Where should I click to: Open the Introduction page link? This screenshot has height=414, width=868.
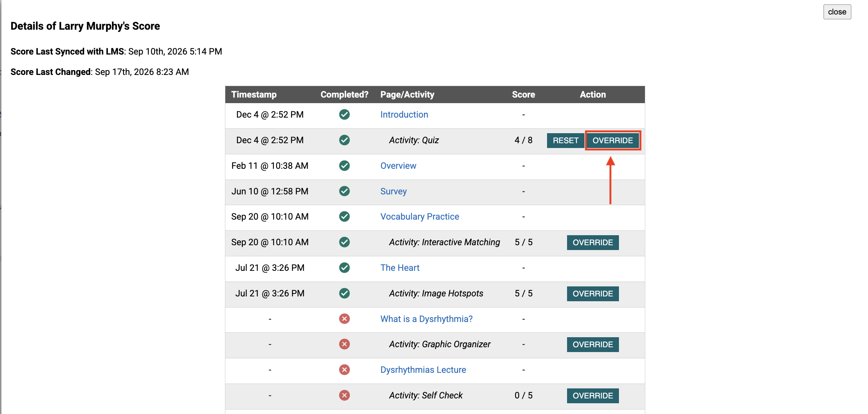tap(404, 115)
